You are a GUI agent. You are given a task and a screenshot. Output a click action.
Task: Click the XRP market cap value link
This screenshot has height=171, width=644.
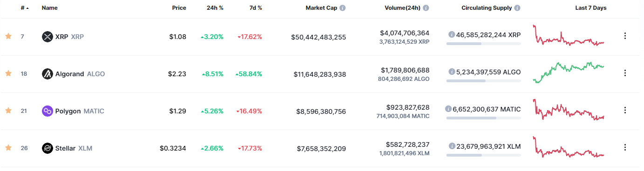318,37
